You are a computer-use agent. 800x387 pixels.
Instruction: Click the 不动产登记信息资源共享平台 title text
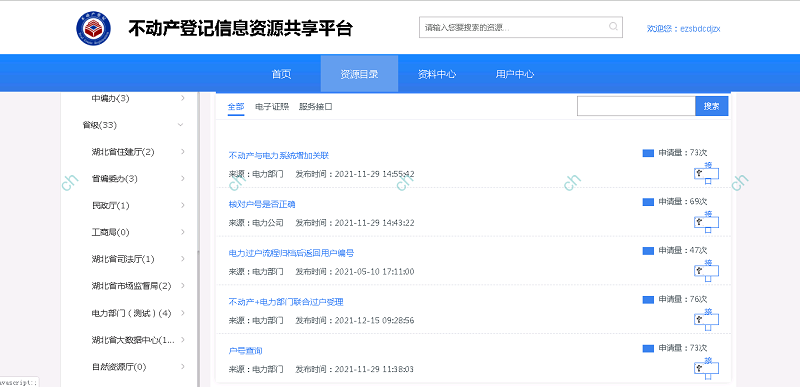tap(240, 29)
